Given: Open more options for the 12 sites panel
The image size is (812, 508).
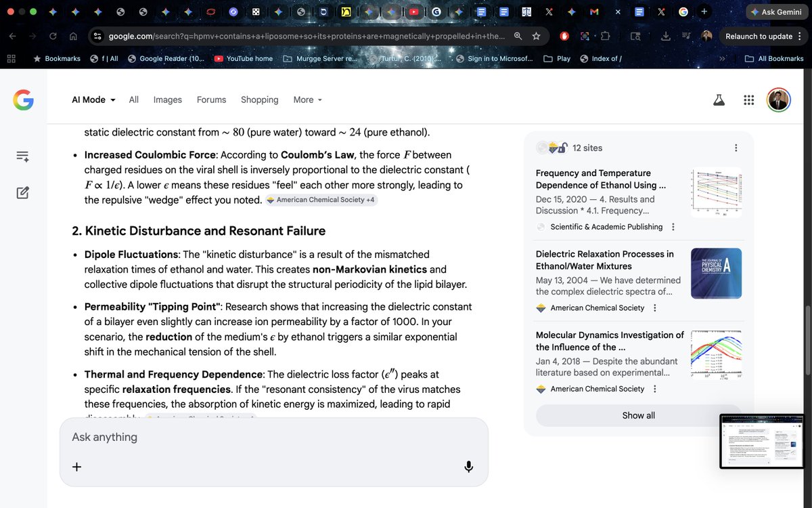Looking at the screenshot, I should tap(736, 148).
